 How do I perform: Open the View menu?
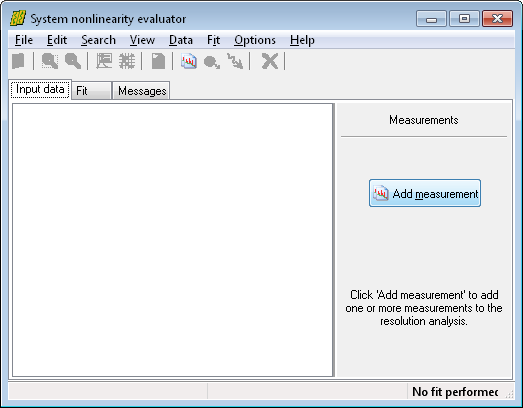point(142,40)
